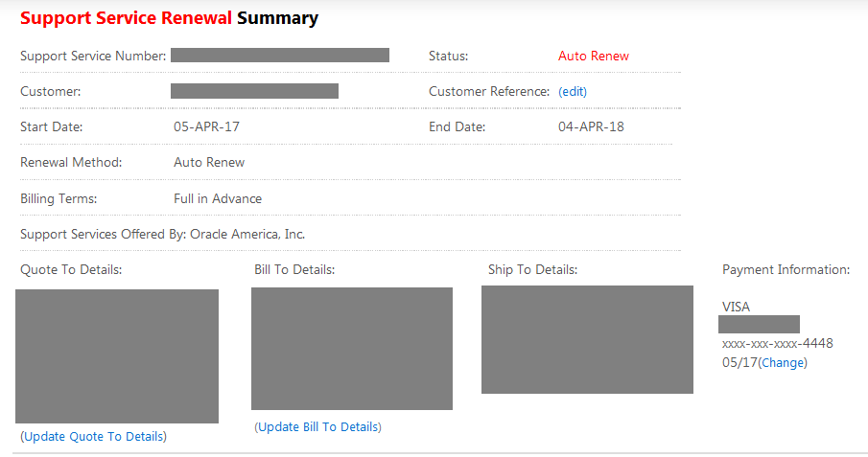Click the Support Service Renewal Summary heading

tap(170, 18)
